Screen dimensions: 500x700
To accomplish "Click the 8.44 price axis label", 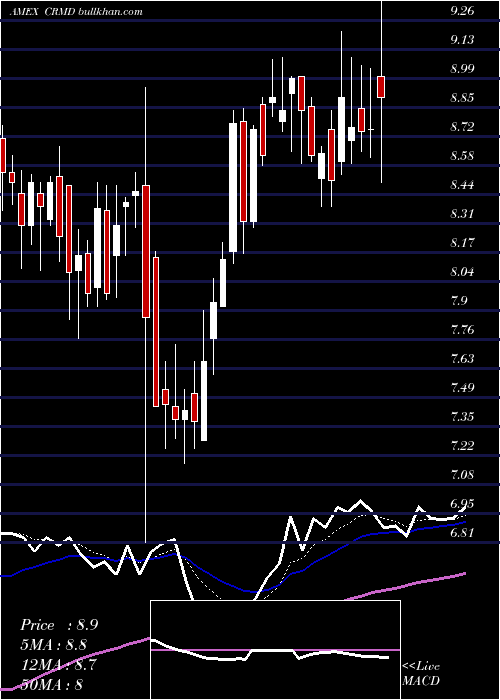I will tap(462, 185).
